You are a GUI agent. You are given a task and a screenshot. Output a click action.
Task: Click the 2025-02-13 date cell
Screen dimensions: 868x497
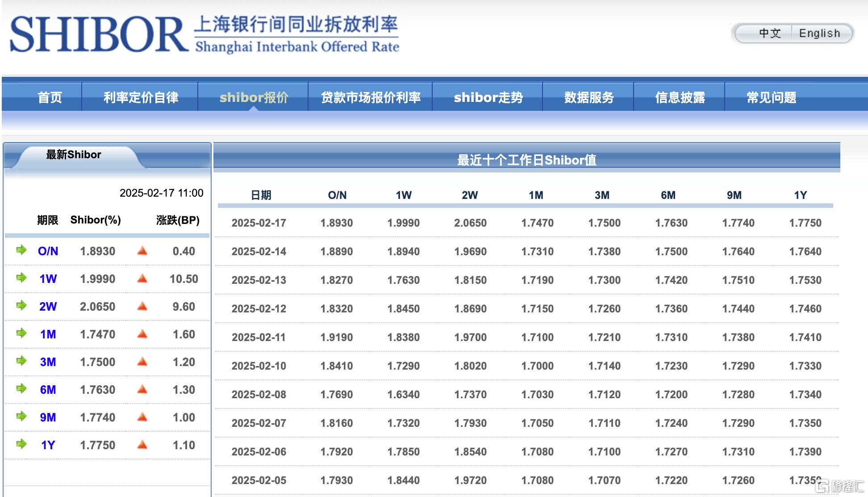coord(259,280)
